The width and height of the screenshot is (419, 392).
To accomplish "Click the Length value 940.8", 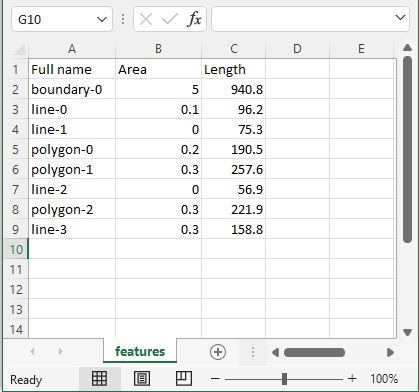I will 234,89.
